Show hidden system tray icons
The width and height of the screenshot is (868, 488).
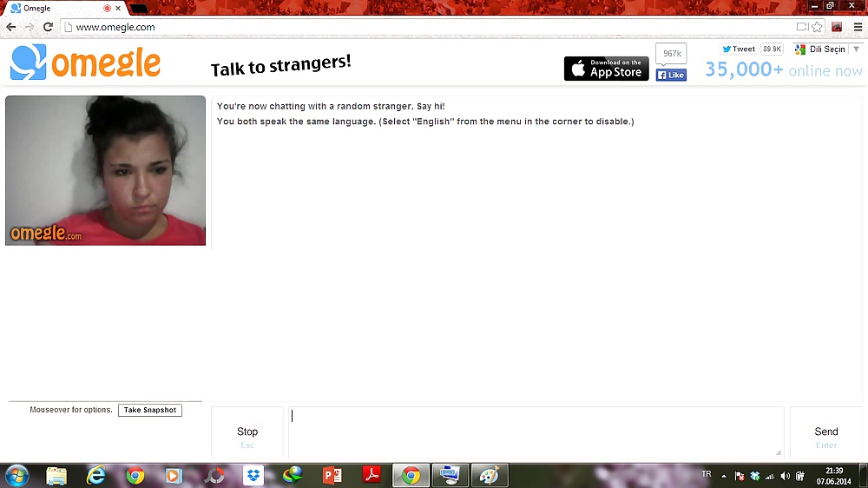click(724, 476)
